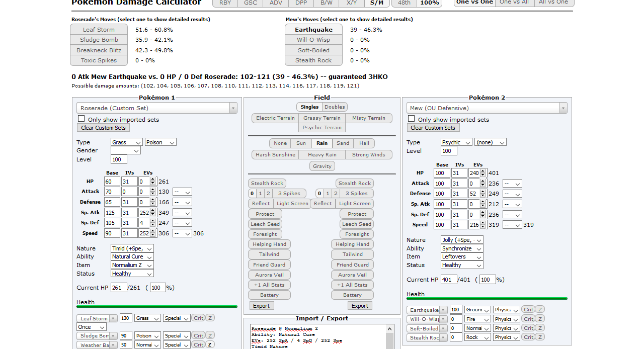Toggle Stealth Rock on Roserade's side
644x349 pixels.
coord(267,184)
